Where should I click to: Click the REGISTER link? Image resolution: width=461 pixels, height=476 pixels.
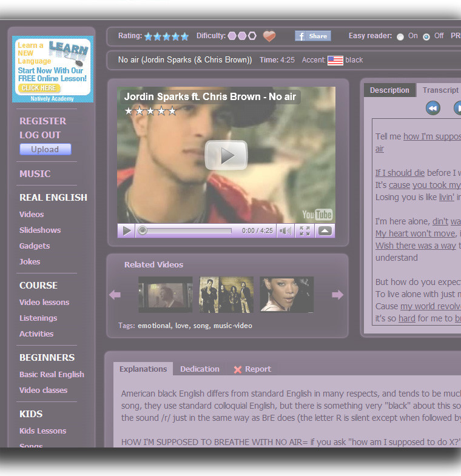[43, 121]
